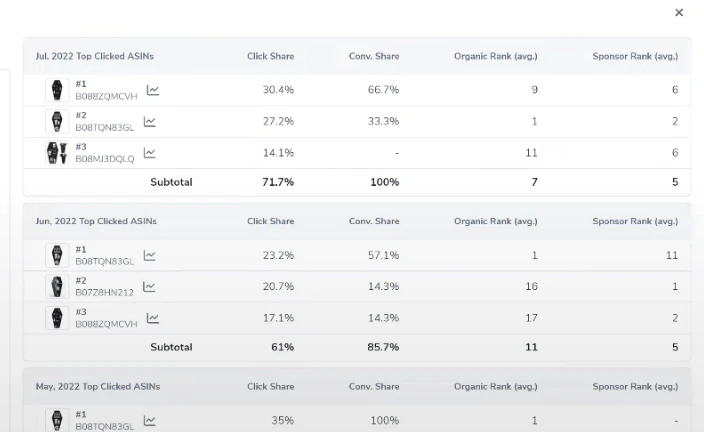This screenshot has width=704, height=432.
Task: Close the Top Clicked ASINs popup
Action: 679,13
